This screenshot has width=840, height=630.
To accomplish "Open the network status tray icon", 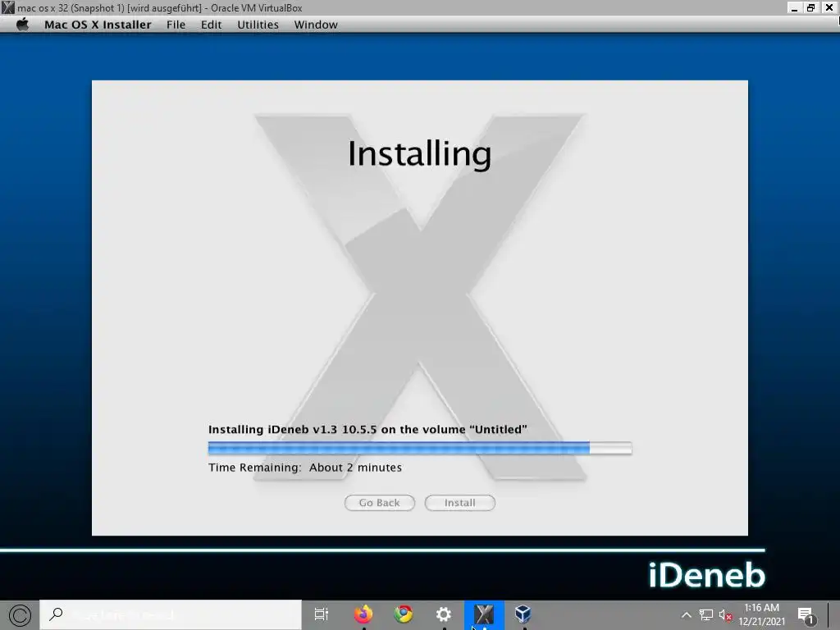I will coord(706,615).
